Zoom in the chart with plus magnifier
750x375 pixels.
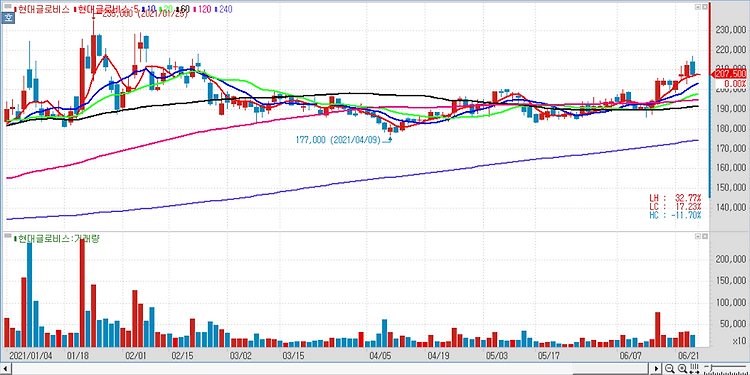pos(683,368)
